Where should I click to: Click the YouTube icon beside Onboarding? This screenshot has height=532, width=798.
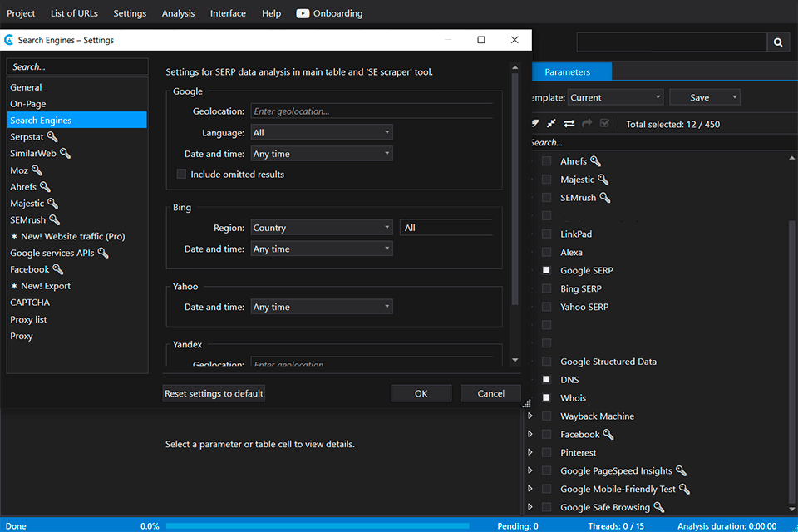[x=303, y=14]
